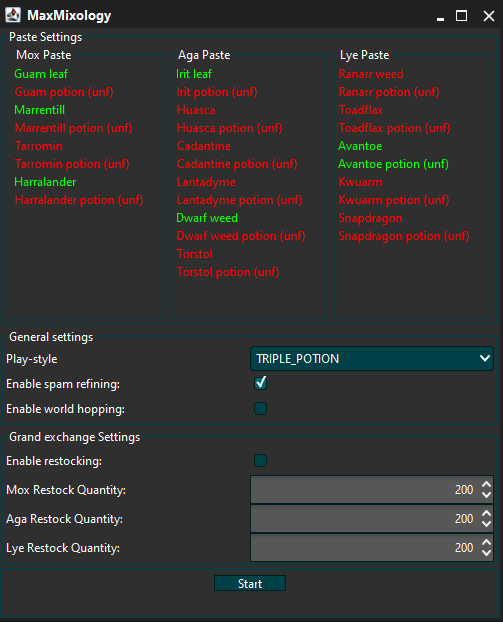503x622 pixels.
Task: Click the Start button
Action: tap(250, 584)
